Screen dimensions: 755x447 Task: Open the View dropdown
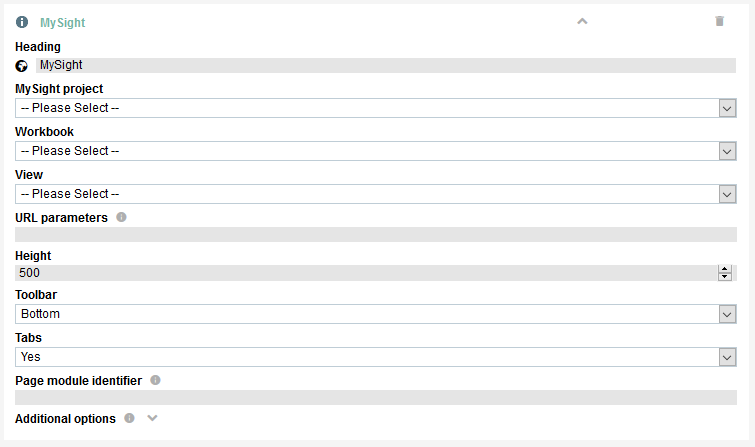pos(376,194)
